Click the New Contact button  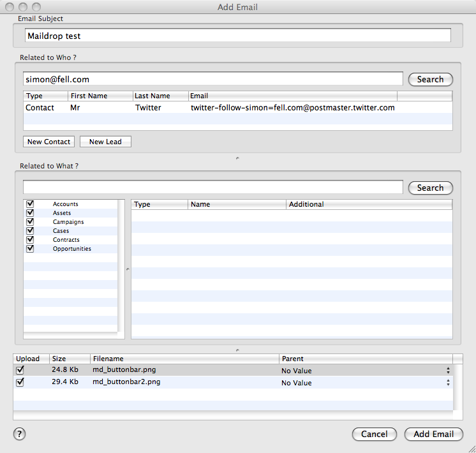coord(48,142)
